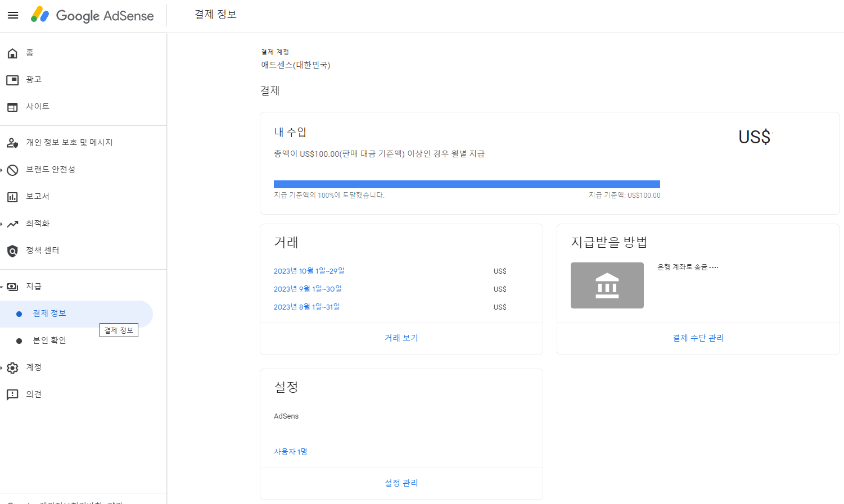The image size is (844, 504).
Task: Click the large US$ earnings amount
Action: (755, 137)
